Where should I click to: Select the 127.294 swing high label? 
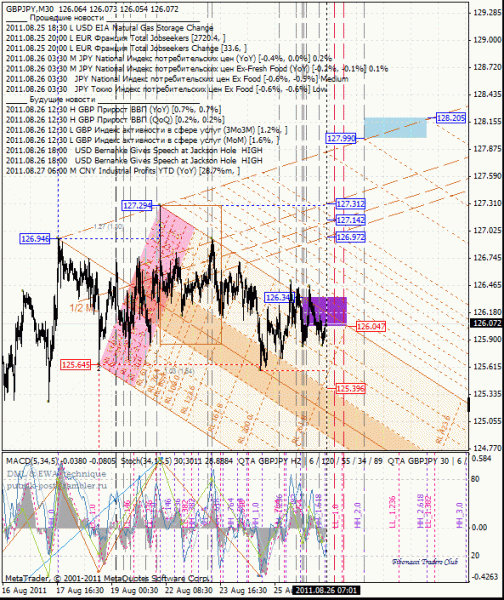coord(137,205)
